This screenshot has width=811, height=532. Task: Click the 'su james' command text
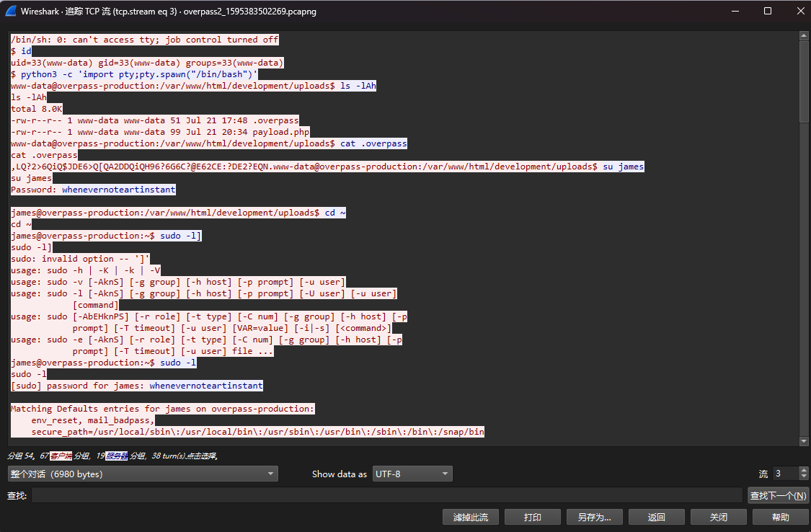tap(624, 167)
